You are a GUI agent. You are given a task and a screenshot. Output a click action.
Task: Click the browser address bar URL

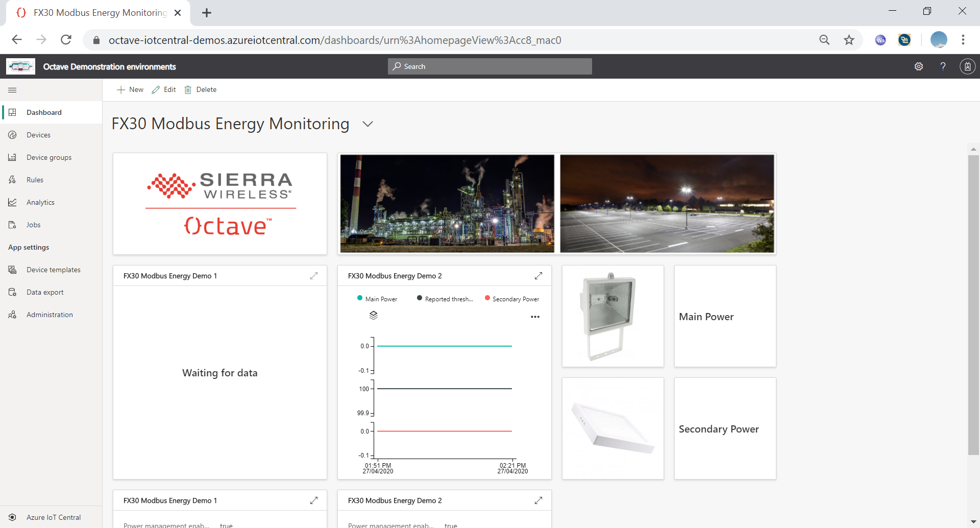click(x=335, y=40)
